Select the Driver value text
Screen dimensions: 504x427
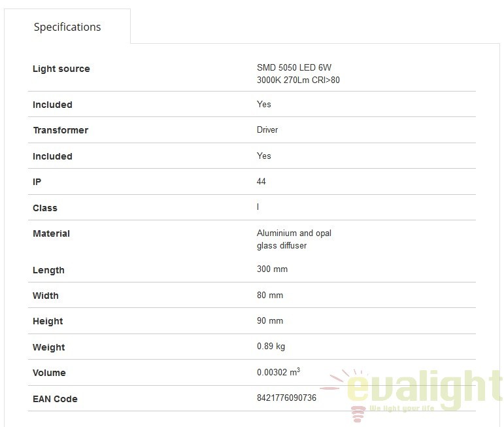tap(267, 130)
